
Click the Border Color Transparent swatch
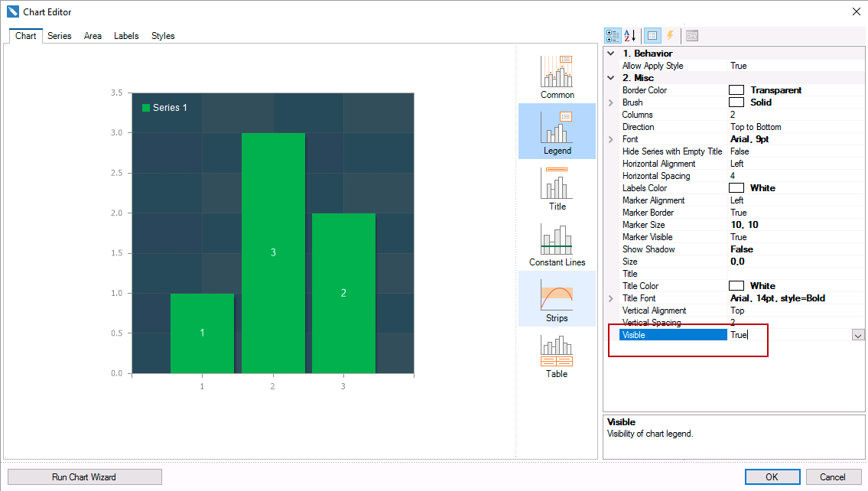click(x=736, y=90)
